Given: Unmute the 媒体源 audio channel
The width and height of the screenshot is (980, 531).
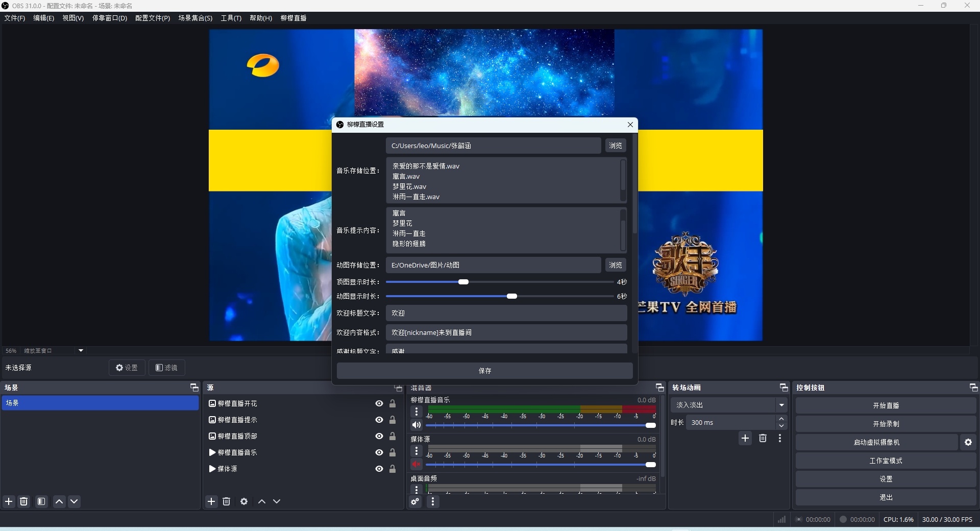Looking at the screenshot, I should point(416,464).
